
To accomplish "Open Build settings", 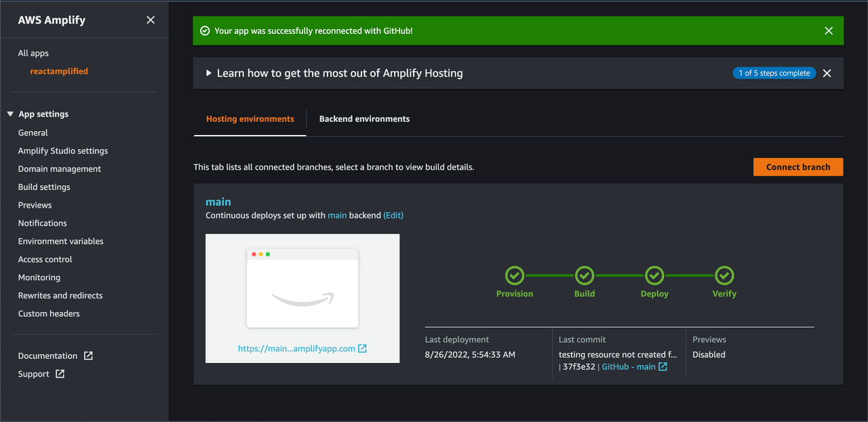I will point(44,187).
